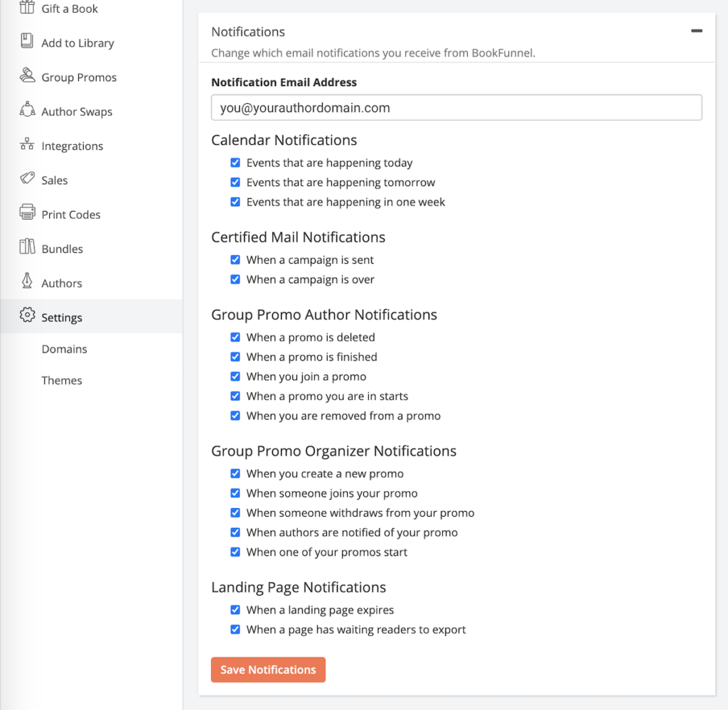Screen dimensions: 728x710
Task: Toggle When a promo is finished
Action: point(235,356)
